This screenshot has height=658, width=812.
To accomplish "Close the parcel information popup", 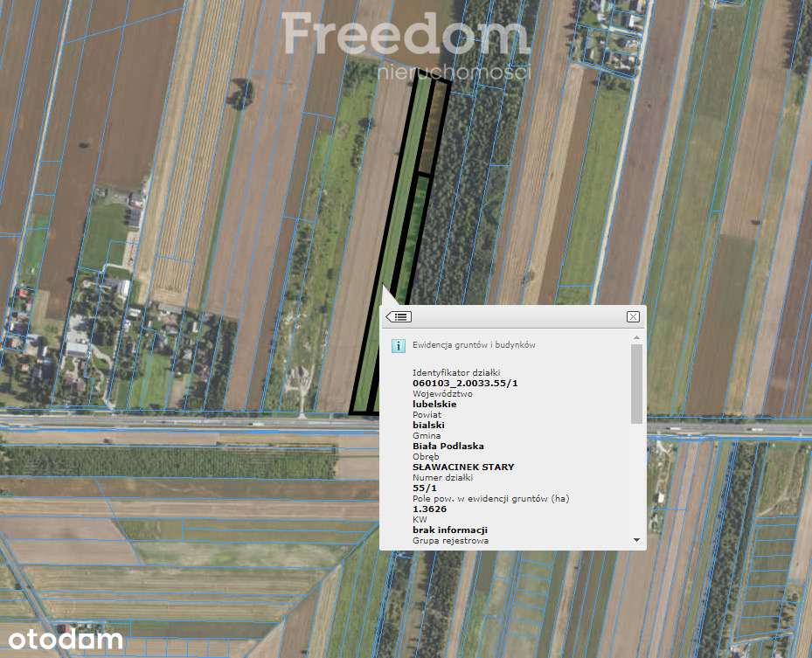I will click(x=633, y=317).
